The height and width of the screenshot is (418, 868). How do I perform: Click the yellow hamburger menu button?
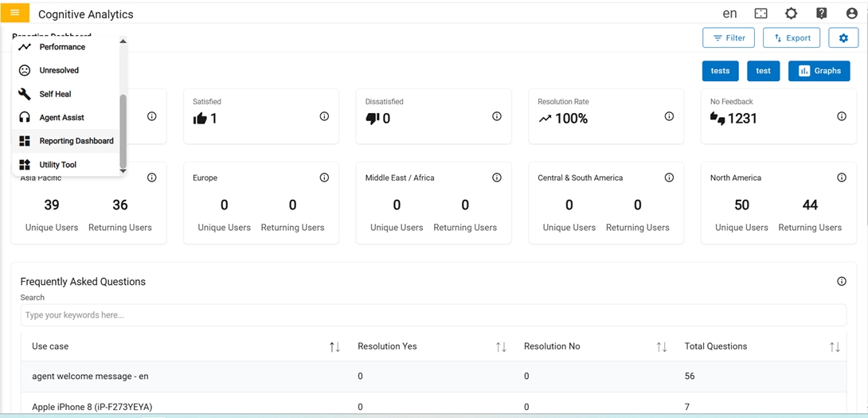tap(14, 13)
